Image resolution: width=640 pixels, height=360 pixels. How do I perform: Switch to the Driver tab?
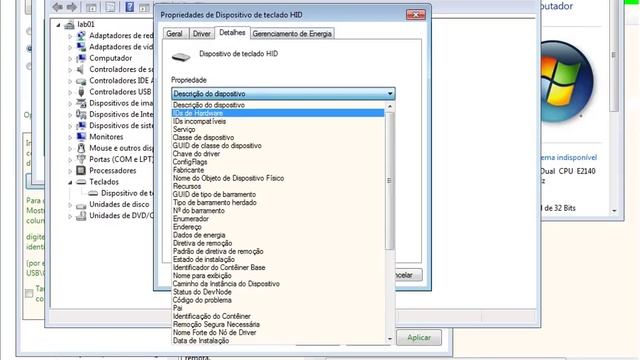(x=202, y=33)
